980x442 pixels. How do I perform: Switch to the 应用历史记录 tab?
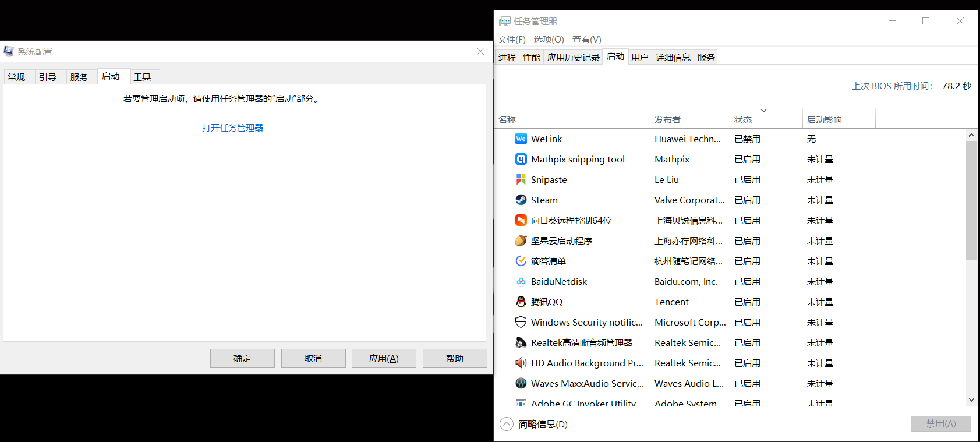point(574,57)
